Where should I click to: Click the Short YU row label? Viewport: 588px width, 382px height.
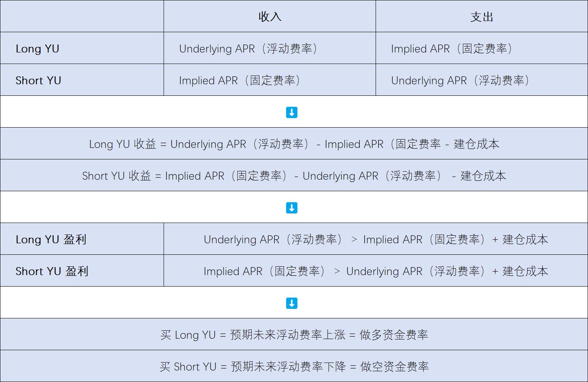tap(39, 80)
